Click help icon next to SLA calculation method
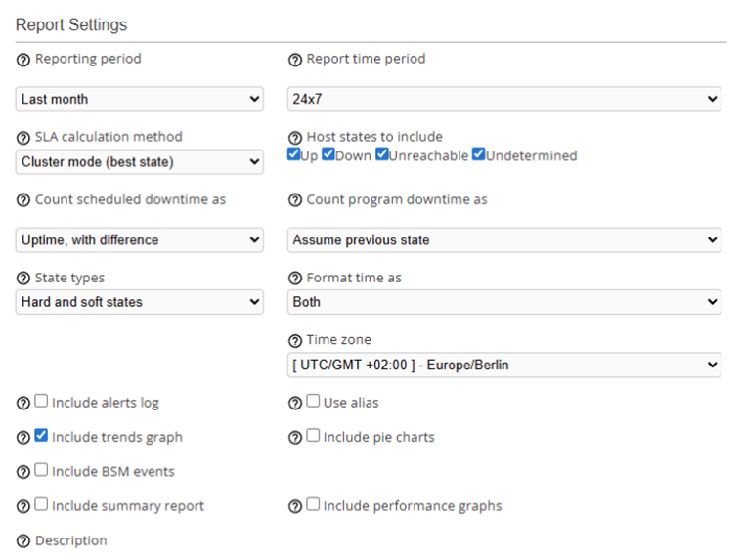Viewport: 743px width, 560px height. pyautogui.click(x=23, y=138)
